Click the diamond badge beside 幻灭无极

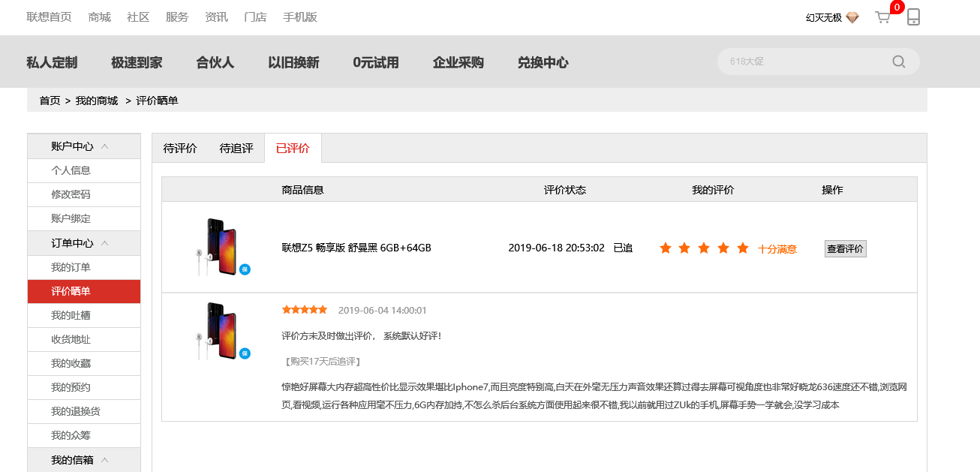pyautogui.click(x=852, y=17)
